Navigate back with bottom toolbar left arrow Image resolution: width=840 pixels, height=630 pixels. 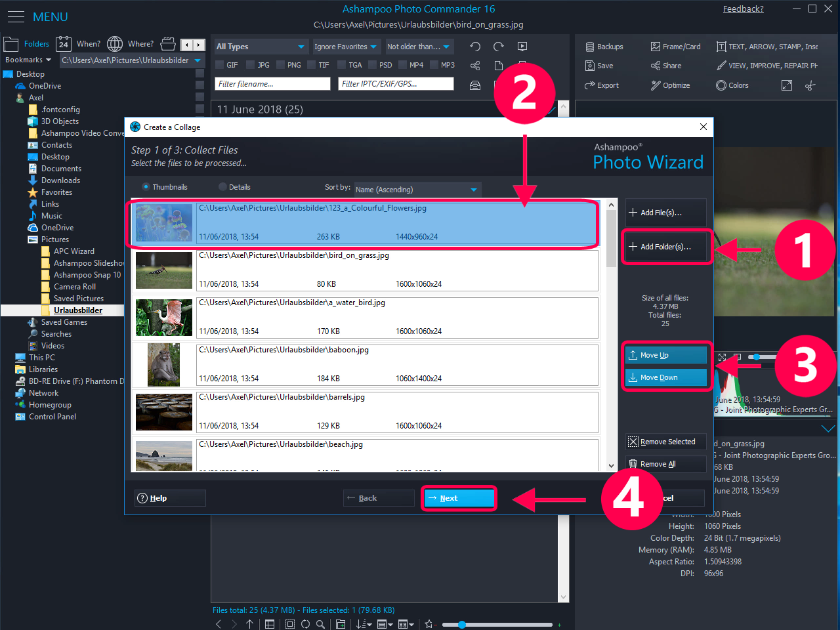(x=219, y=624)
